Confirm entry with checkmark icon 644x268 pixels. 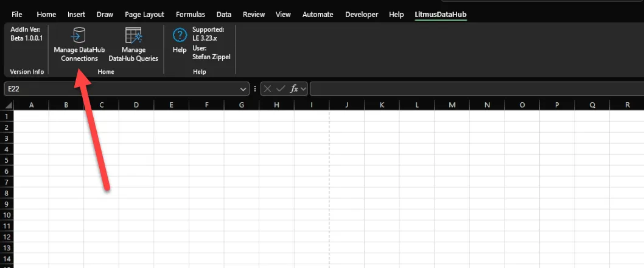[x=281, y=89]
